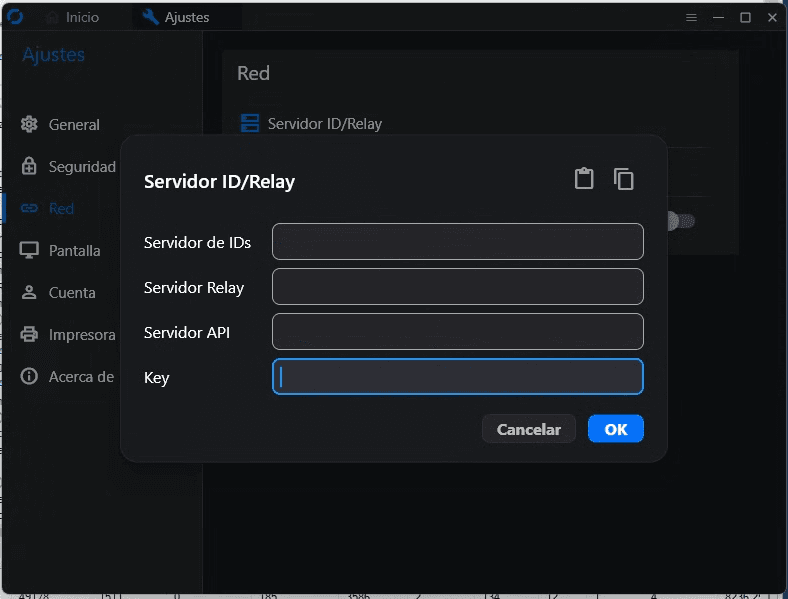Screen dimensions: 788x599
Task: Open Acerca de section
Action: click(x=67, y=376)
